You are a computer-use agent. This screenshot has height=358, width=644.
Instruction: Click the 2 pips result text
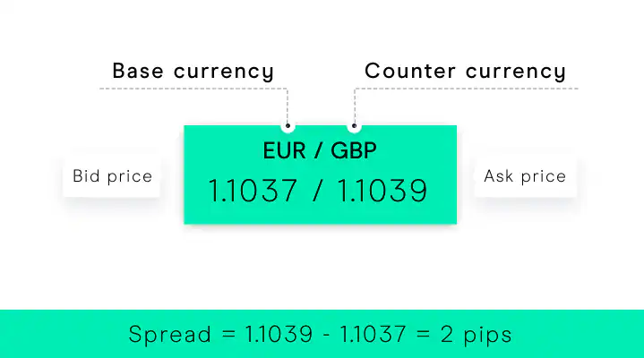tap(479, 336)
